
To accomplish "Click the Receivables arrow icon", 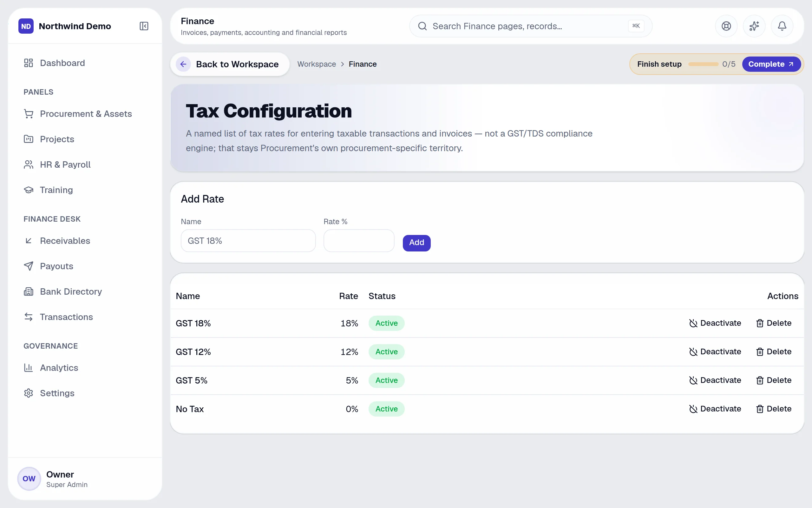I will pos(29,241).
